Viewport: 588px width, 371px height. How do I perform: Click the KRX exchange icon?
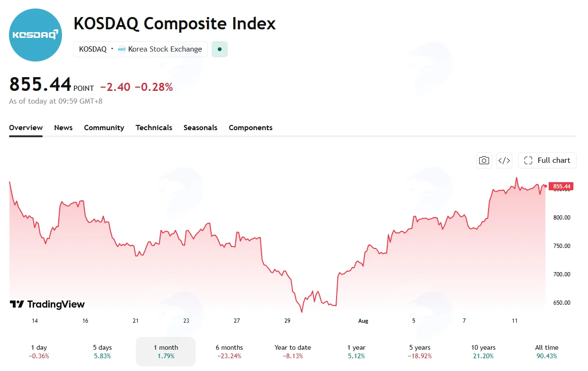122,49
